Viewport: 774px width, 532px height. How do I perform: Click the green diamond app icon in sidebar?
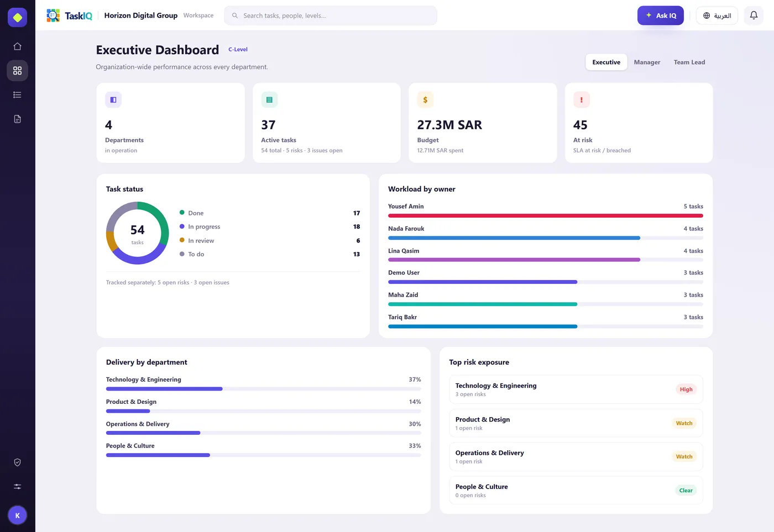17,18
